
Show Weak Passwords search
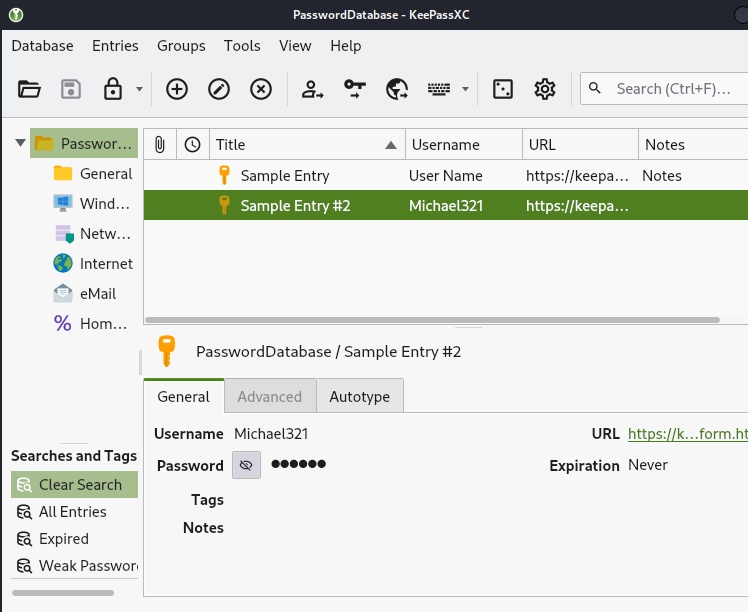coord(74,566)
